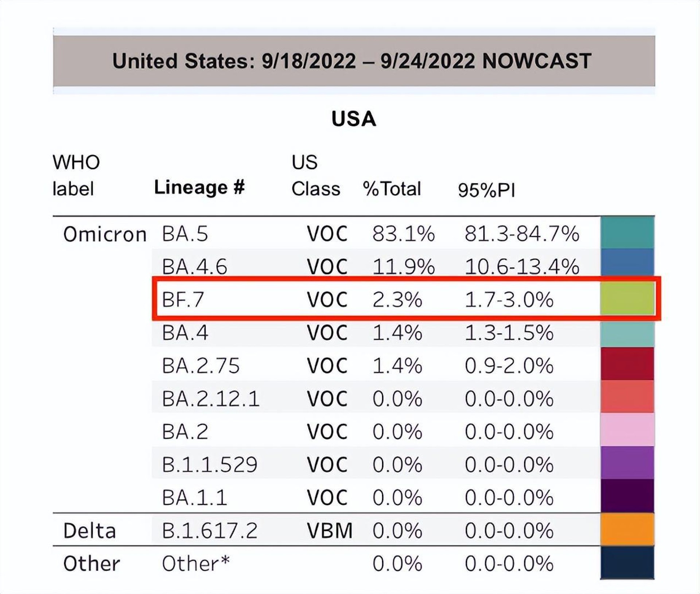
Task: Click the purple B.1.1.529 color swatch
Action: [x=627, y=463]
